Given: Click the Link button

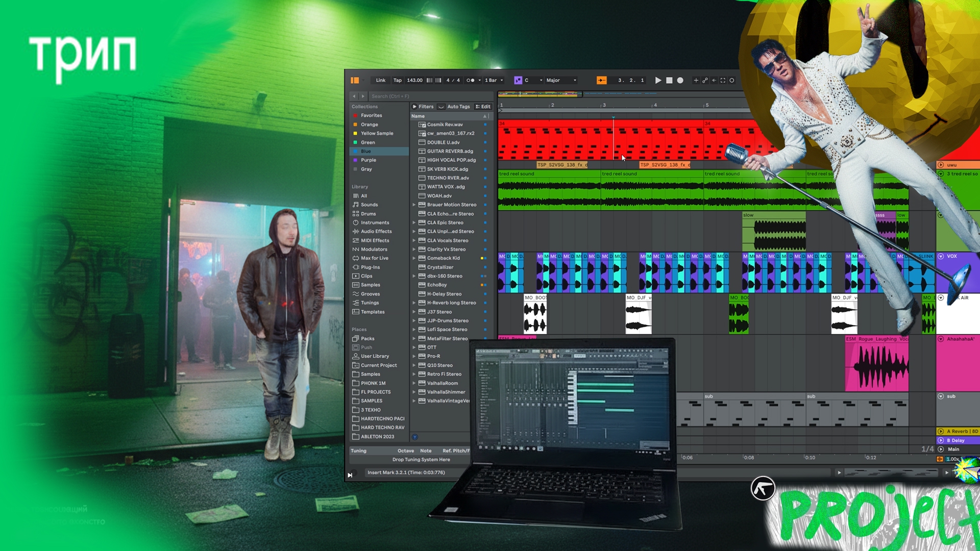Looking at the screenshot, I should [380, 80].
